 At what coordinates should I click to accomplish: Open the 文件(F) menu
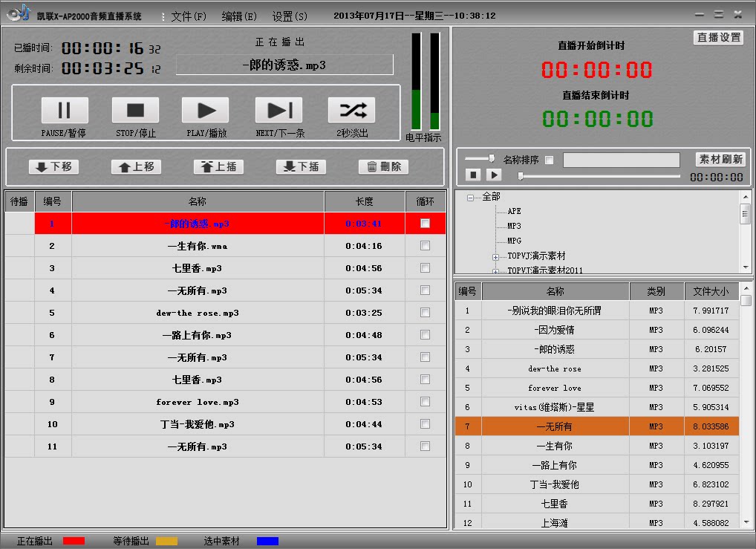click(189, 16)
